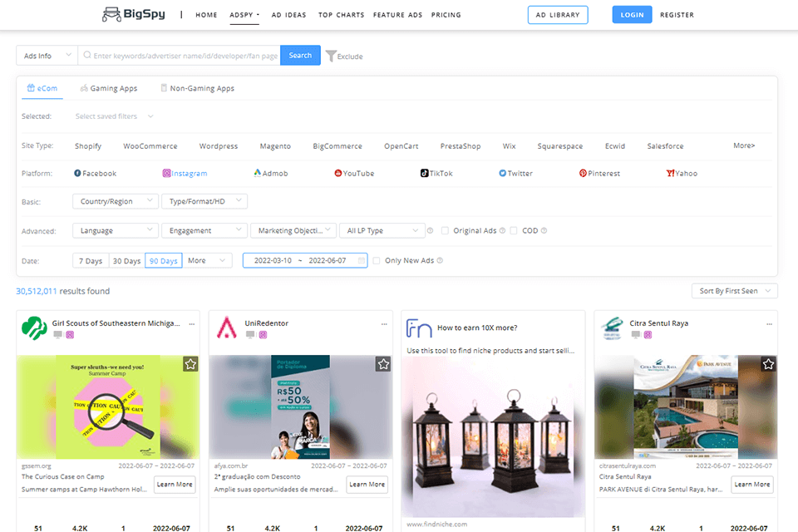Click Instagram badge under UniRedentor name
The image size is (798, 532).
coord(264,334)
